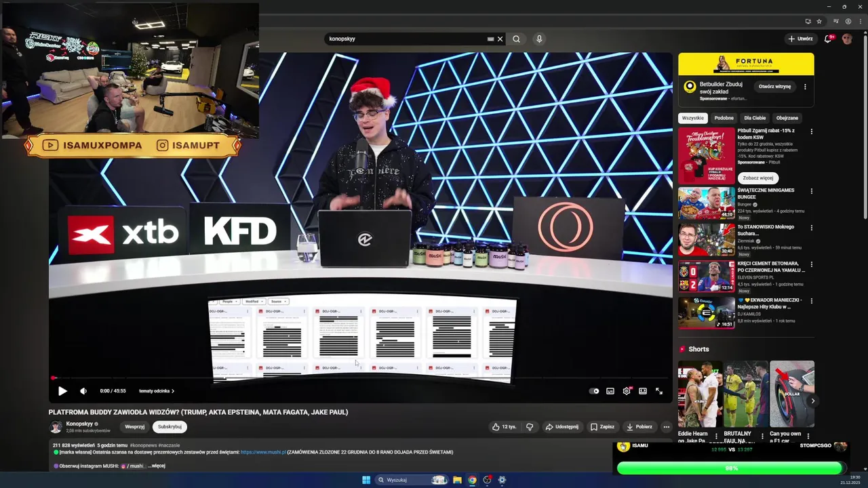The height and width of the screenshot is (488, 868).
Task: Clear the search box with the X
Action: point(500,39)
